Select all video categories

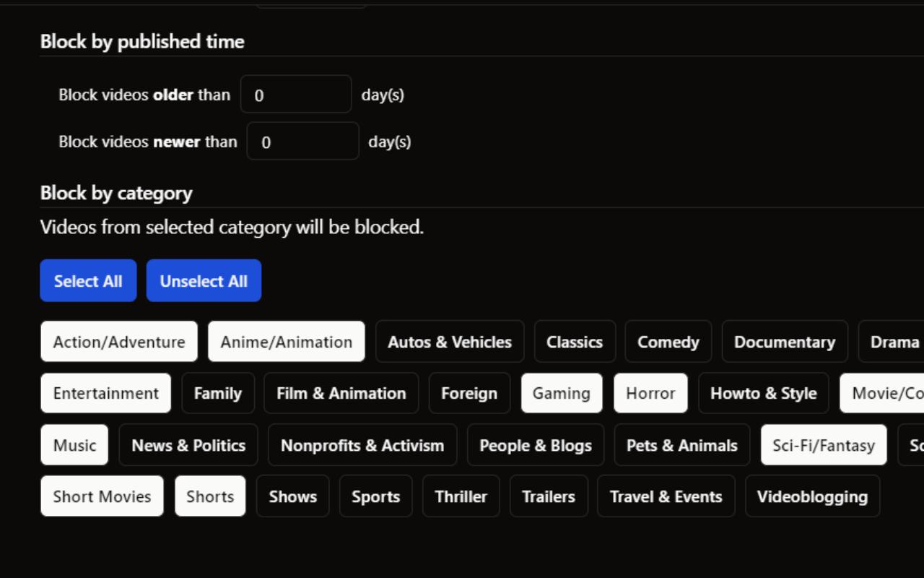tap(88, 280)
